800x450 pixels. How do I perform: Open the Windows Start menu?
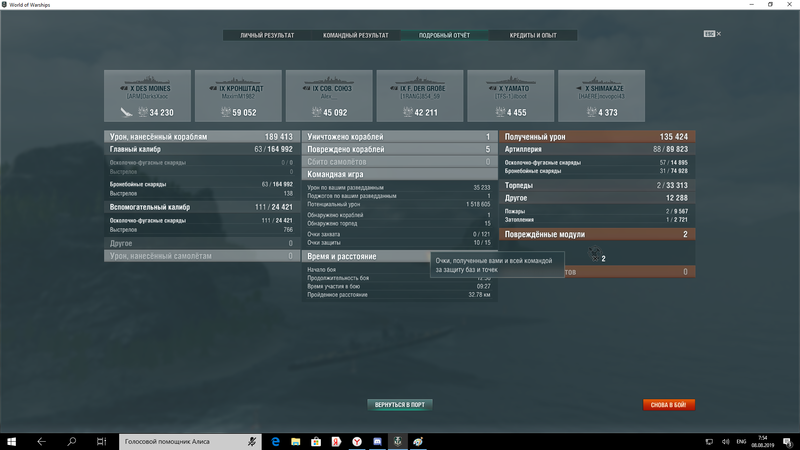pos(11,441)
